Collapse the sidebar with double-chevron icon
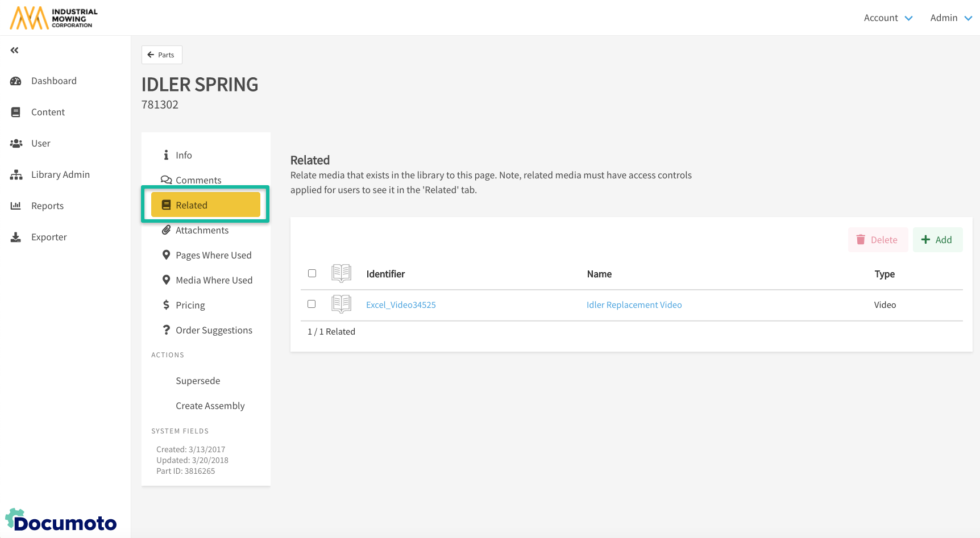Screen dimensions: 980x538 click(x=15, y=51)
